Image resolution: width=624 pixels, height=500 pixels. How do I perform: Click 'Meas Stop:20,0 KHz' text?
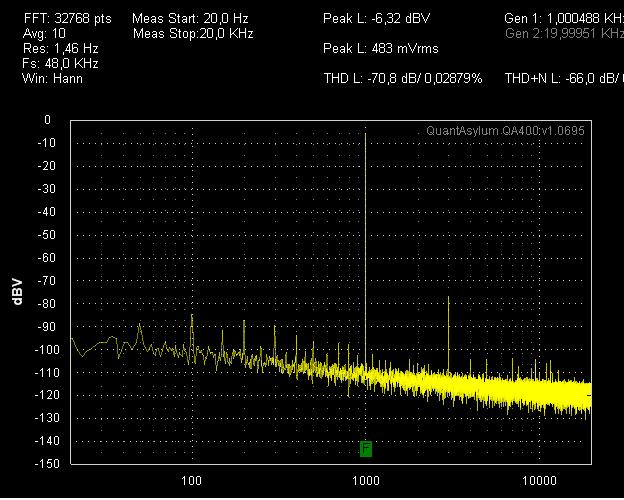click(x=193, y=33)
